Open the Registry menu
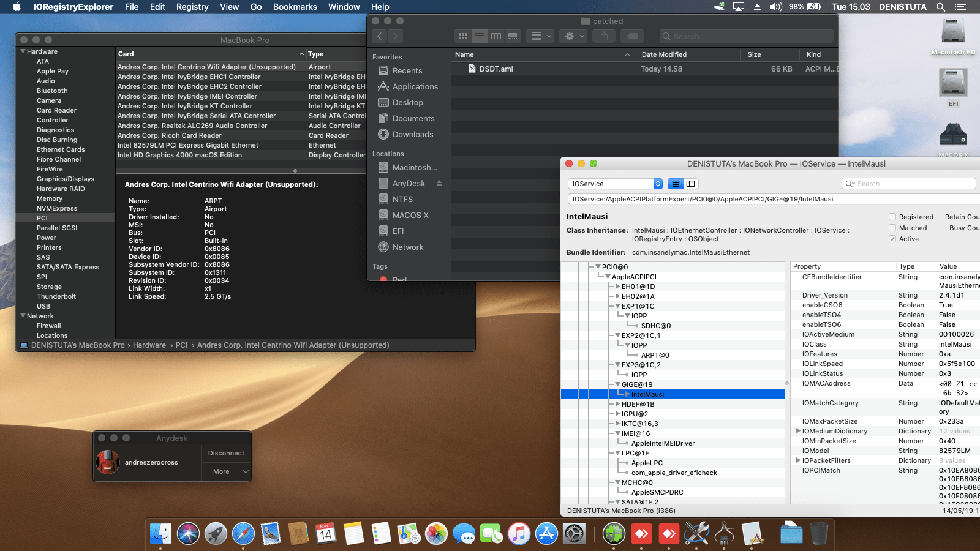The image size is (980, 551). pos(192,7)
